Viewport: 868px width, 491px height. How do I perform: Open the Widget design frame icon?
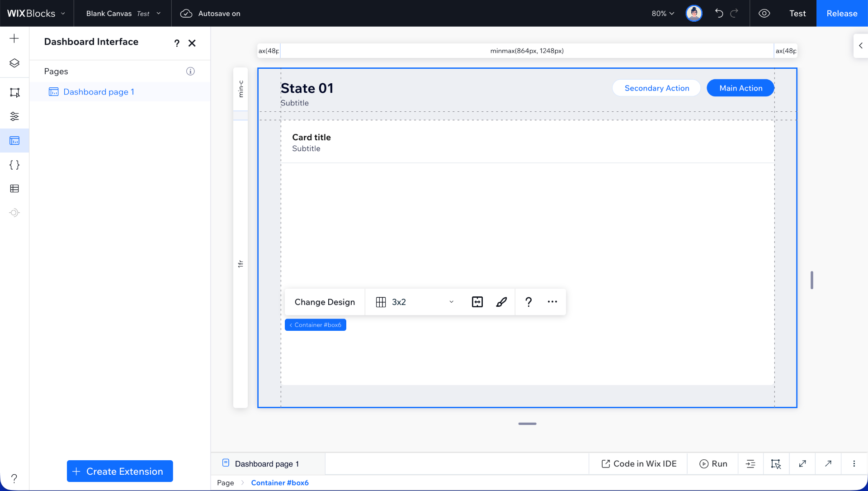coord(14,92)
